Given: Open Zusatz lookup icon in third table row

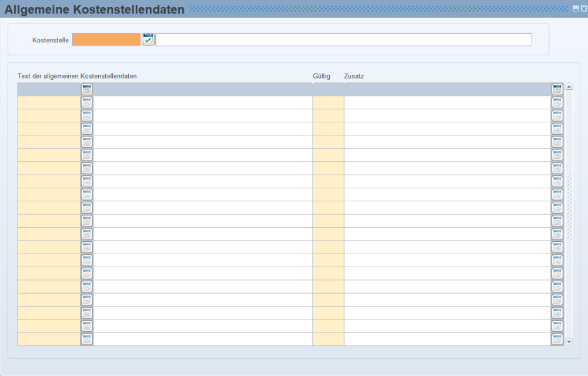Looking at the screenshot, I should (x=557, y=115).
